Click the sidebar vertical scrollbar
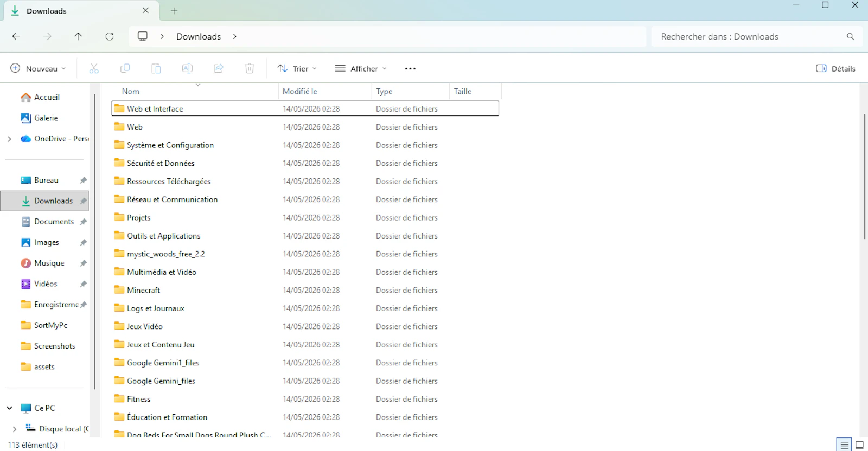This screenshot has width=868, height=451. click(x=95, y=241)
